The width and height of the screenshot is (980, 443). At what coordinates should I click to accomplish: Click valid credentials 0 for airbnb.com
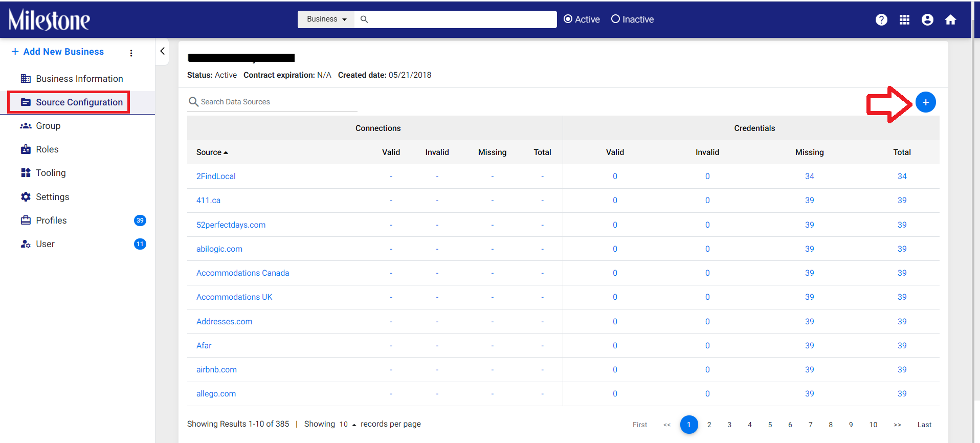(615, 370)
